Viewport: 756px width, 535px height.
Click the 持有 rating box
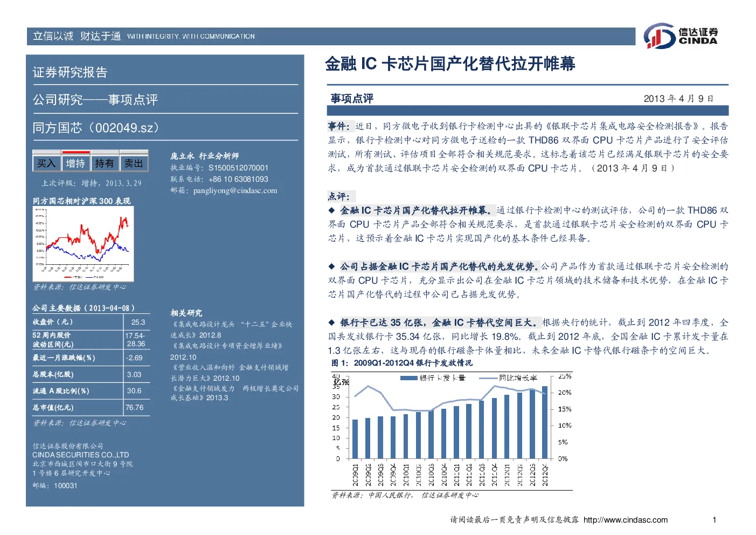105,163
